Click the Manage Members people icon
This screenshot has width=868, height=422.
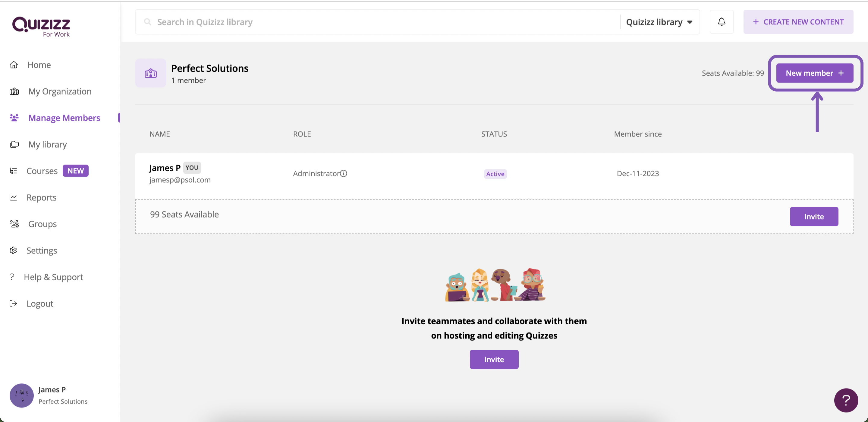(14, 118)
